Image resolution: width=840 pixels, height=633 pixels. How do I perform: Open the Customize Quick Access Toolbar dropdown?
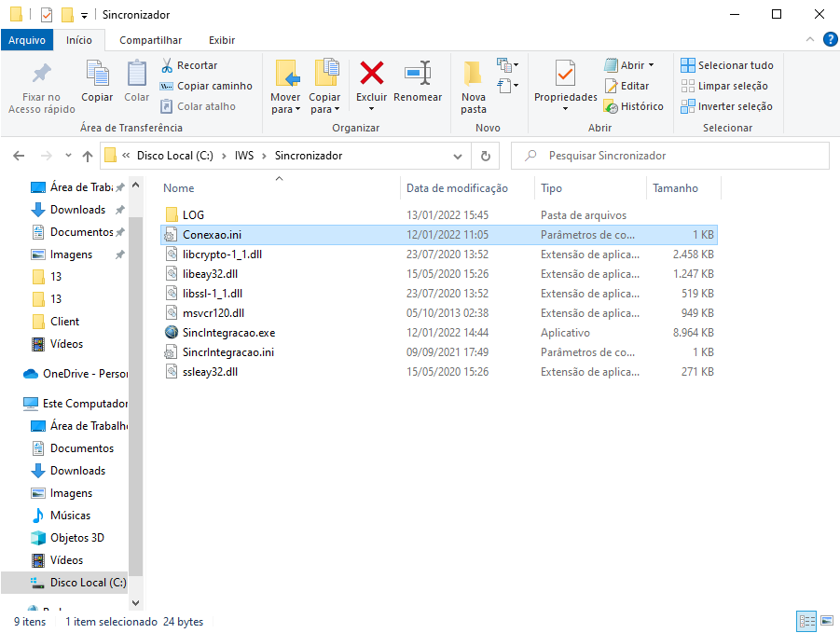pyautogui.click(x=84, y=16)
